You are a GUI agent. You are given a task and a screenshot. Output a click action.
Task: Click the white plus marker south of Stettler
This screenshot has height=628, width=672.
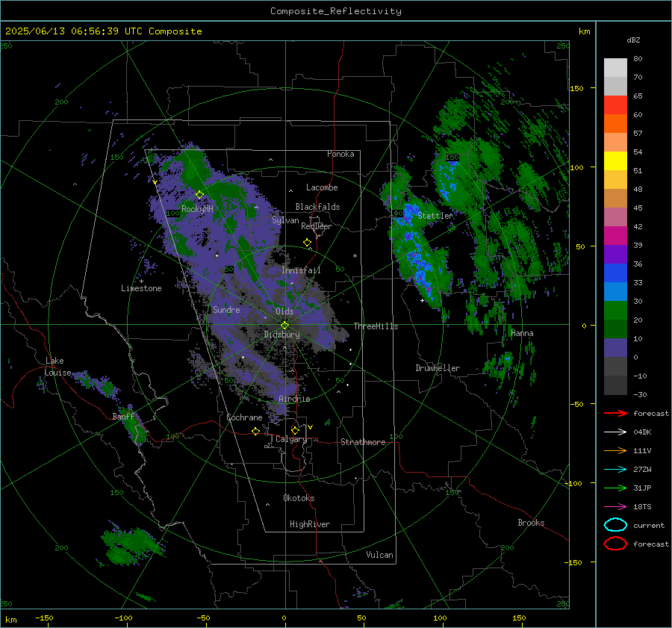tap(422, 300)
